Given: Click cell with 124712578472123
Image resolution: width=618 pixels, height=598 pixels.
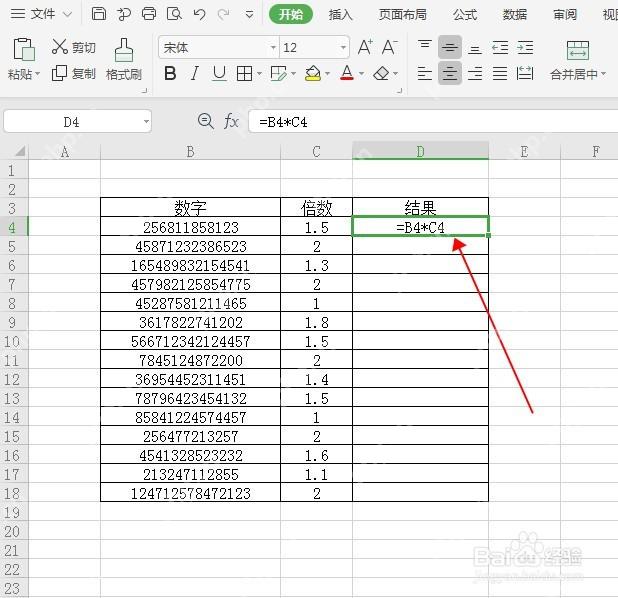Looking at the screenshot, I should [x=191, y=493].
